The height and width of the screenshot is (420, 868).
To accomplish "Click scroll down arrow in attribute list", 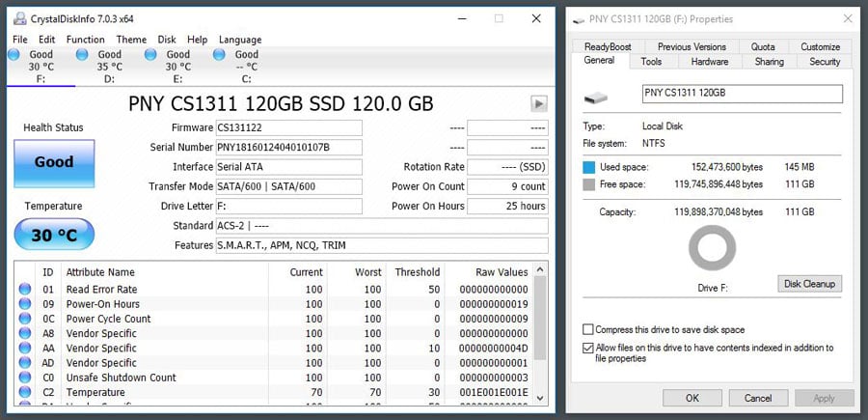I will (x=540, y=399).
